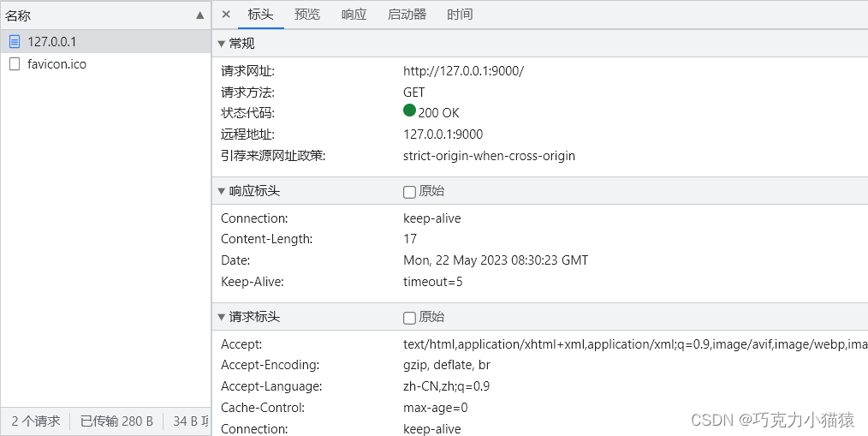This screenshot has height=436, width=868.
Task: Click Accept-Encoding value gzip, deflate, br
Action: (x=447, y=365)
